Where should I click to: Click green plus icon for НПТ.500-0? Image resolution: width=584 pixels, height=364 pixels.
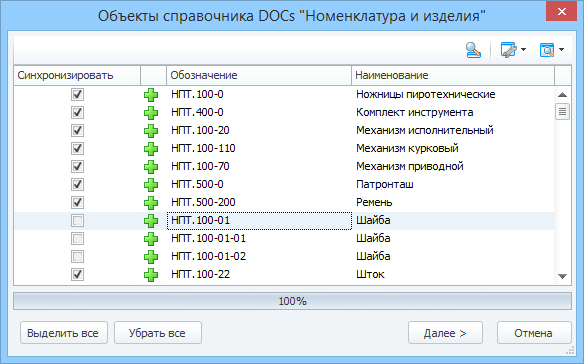coord(151,185)
